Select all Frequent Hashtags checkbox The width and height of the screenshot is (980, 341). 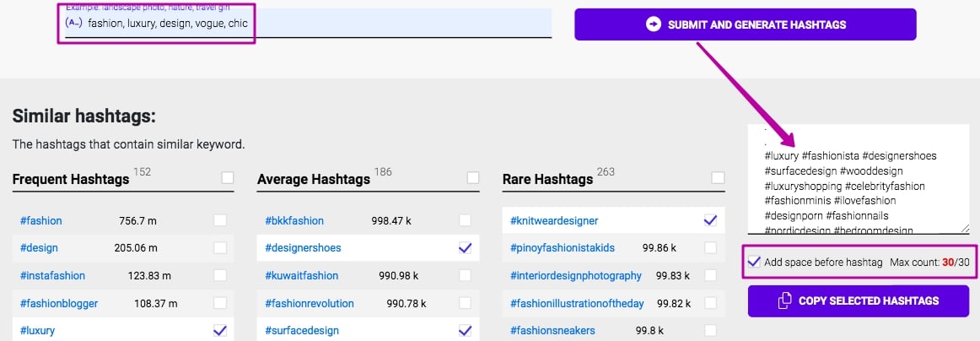pos(228,178)
